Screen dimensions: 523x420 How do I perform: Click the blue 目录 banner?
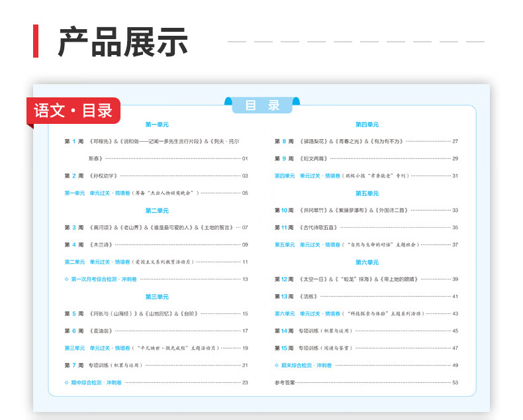262,105
